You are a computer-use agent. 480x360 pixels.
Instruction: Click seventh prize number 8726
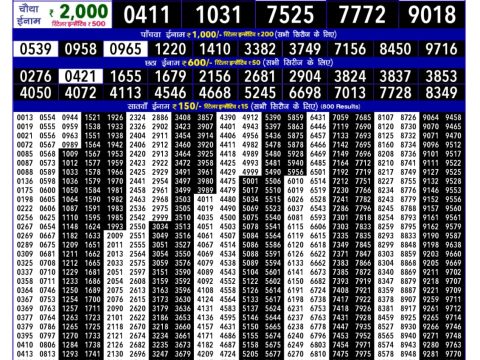408,117
